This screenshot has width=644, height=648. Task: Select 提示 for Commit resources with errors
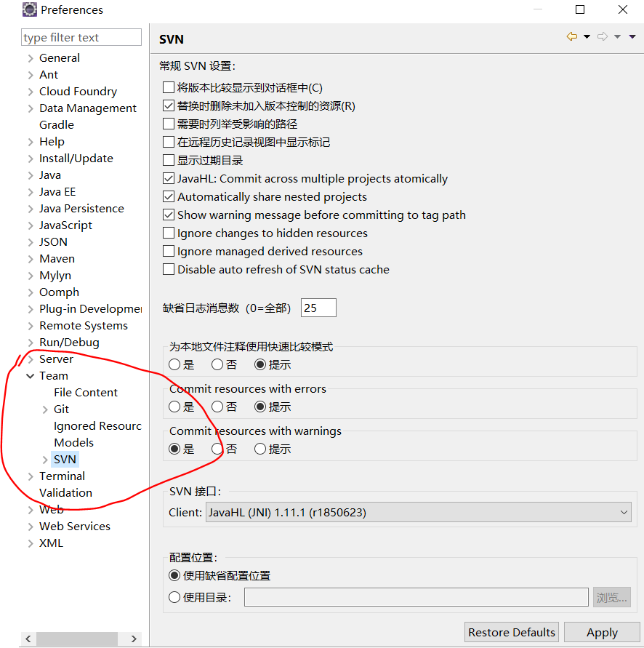tap(260, 407)
